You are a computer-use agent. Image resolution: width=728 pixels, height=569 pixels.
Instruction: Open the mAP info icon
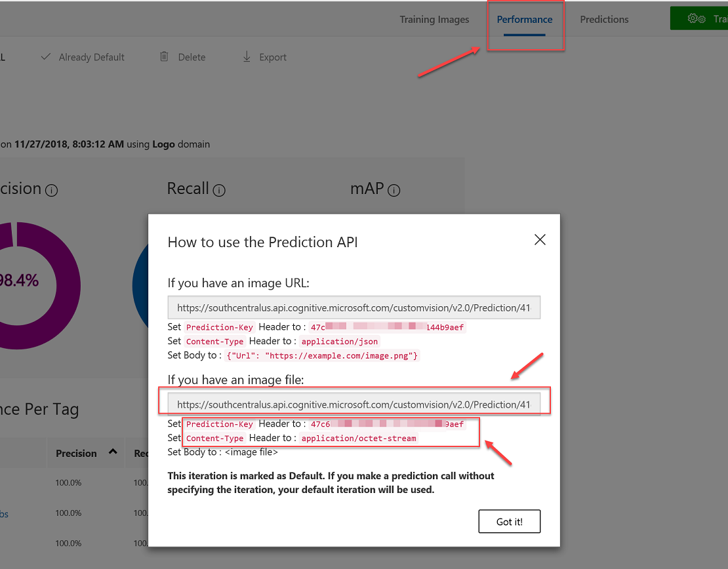tap(394, 190)
